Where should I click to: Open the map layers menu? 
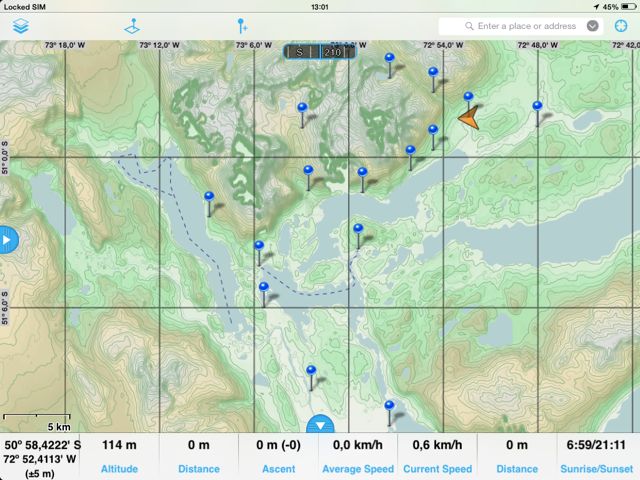click(21, 26)
